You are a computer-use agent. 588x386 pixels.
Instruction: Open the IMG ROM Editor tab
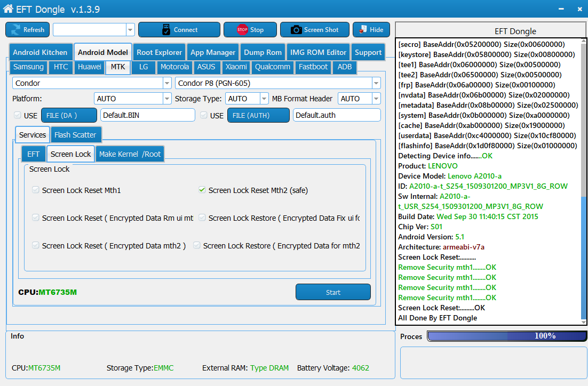(318, 52)
